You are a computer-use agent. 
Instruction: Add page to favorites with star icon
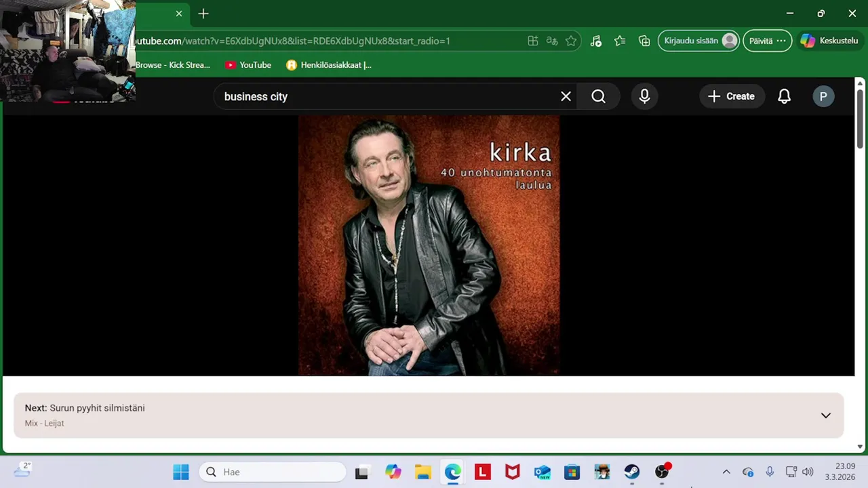tap(571, 41)
